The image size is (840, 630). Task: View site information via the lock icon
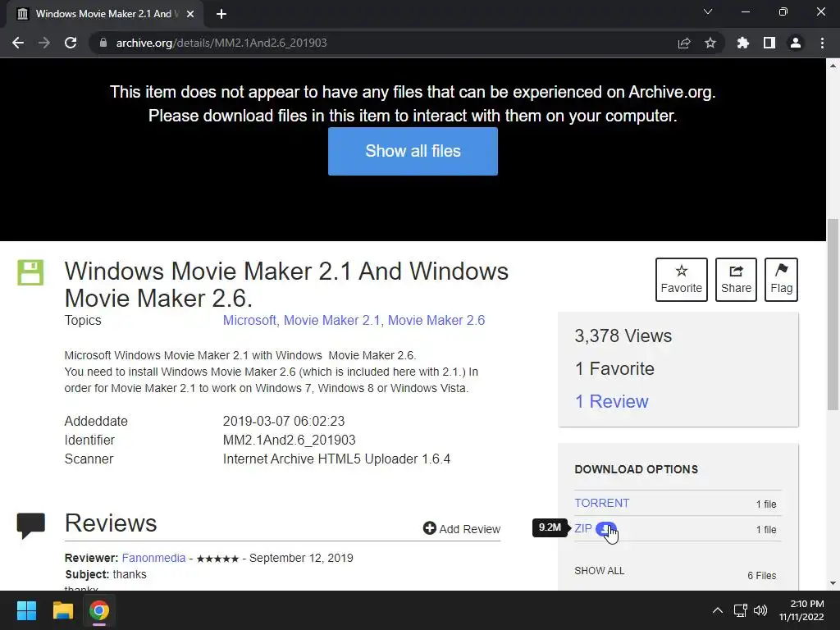(x=103, y=43)
